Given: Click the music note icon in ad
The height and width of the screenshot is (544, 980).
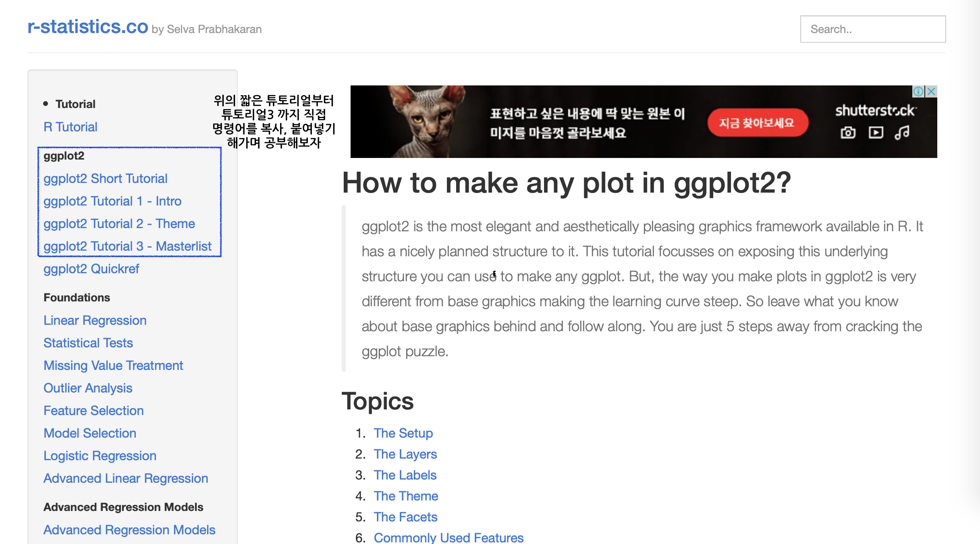Looking at the screenshot, I should click(902, 133).
